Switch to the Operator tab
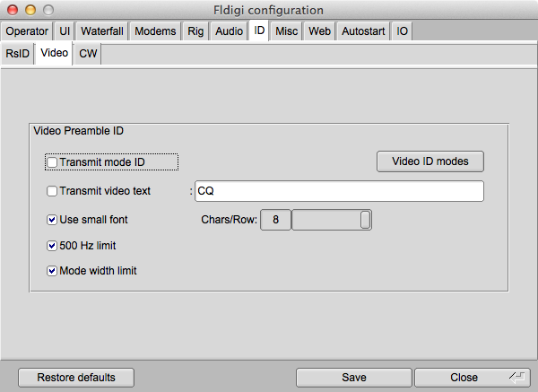Screen dimensions: 538x392 click(x=27, y=31)
